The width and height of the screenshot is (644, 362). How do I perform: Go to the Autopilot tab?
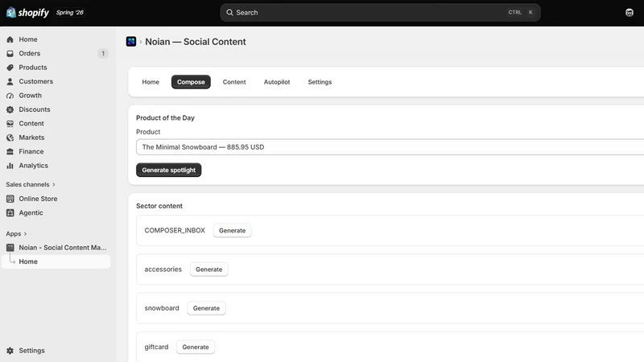point(277,82)
